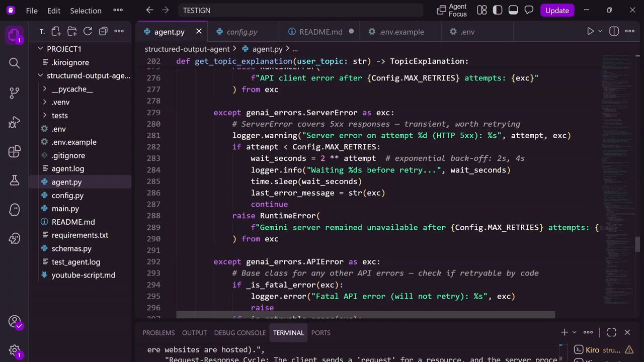The width and height of the screenshot is (644, 362).
Task: Open run options dropdown arrow
Action: [x=600, y=31]
